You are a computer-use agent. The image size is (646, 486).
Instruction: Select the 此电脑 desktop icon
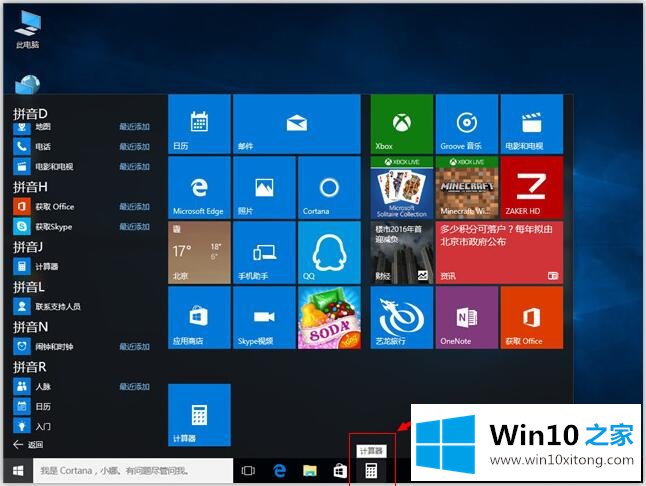[x=28, y=29]
